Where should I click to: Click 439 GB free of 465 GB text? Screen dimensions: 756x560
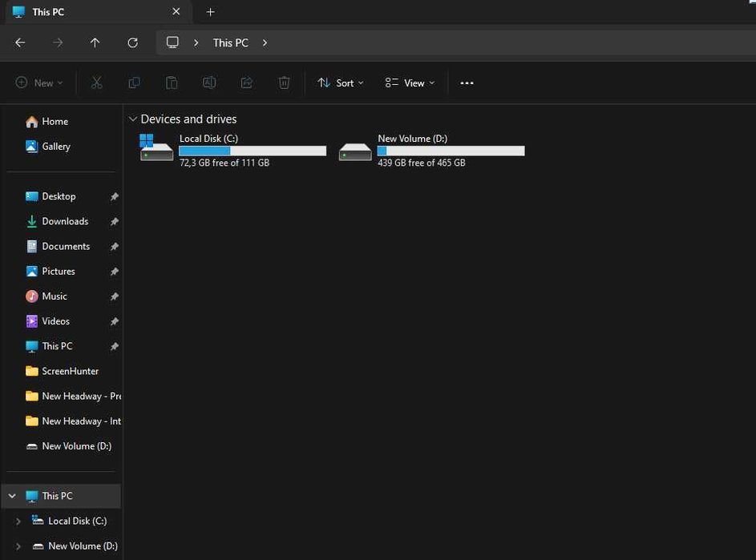click(x=422, y=163)
